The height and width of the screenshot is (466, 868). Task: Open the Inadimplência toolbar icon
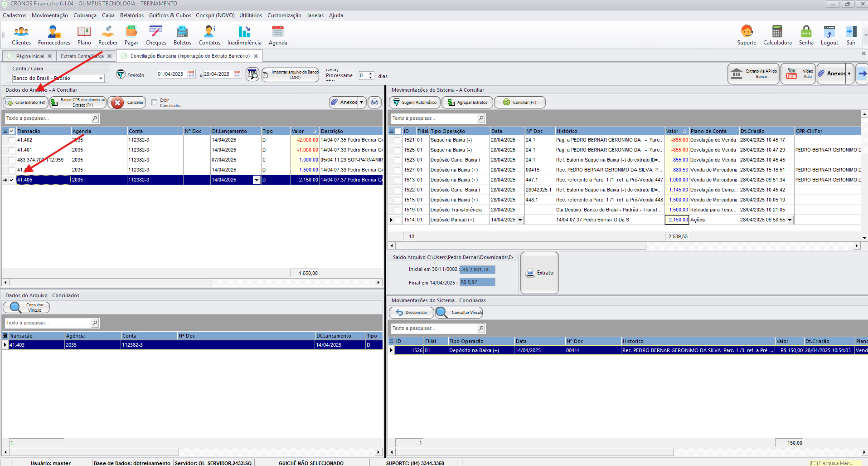244,35
